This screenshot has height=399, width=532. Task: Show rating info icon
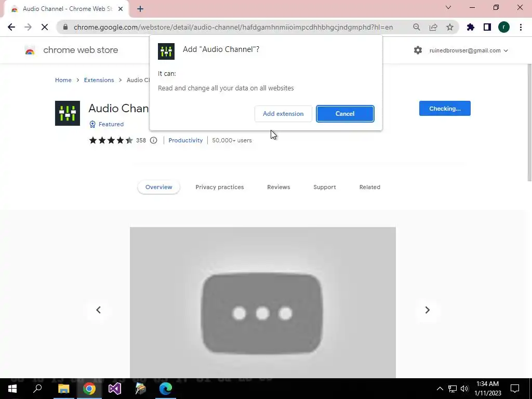pos(153,140)
